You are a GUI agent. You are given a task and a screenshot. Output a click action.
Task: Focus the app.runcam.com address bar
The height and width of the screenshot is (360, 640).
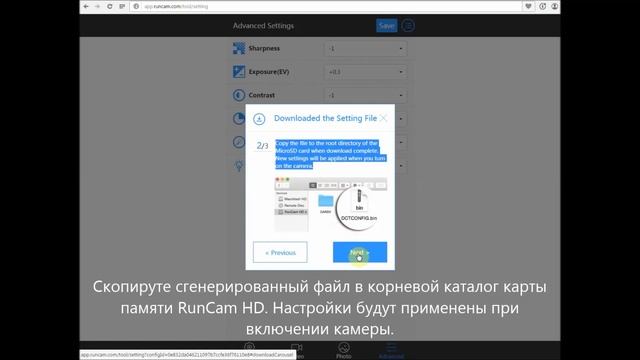(327, 7)
